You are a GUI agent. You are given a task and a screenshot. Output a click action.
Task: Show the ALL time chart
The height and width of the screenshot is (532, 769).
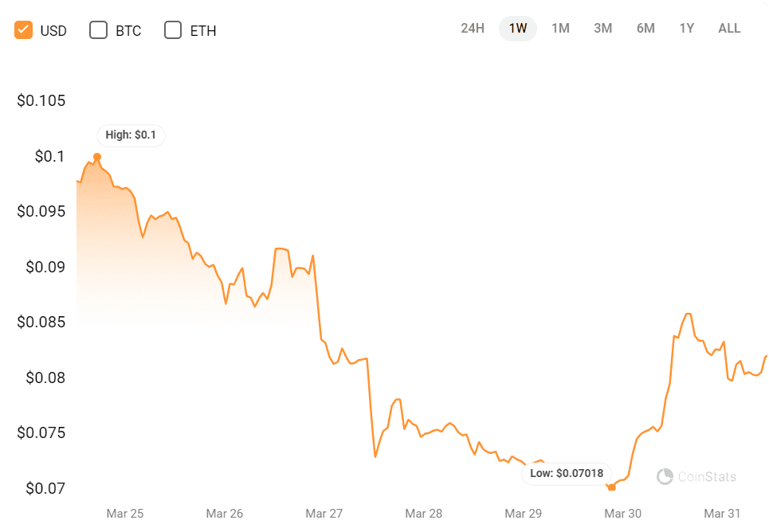pyautogui.click(x=729, y=28)
